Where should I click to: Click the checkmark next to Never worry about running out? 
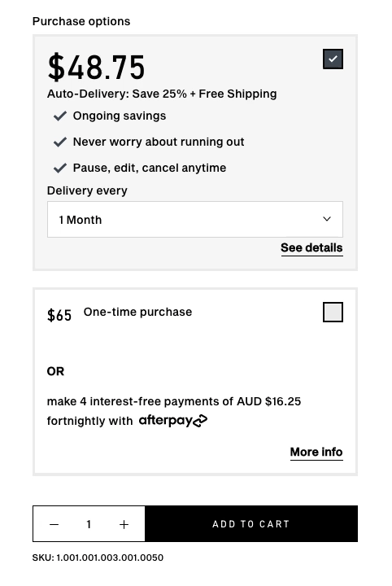coord(60,142)
